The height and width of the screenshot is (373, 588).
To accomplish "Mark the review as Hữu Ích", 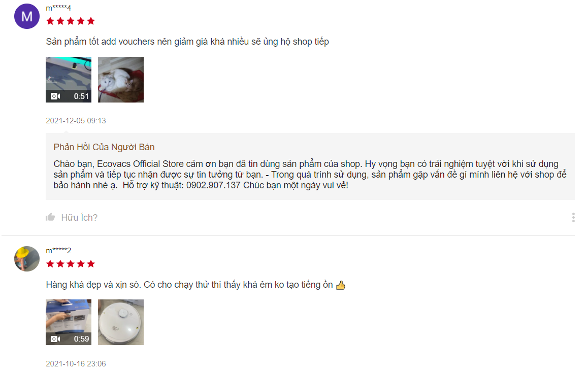I will [79, 217].
